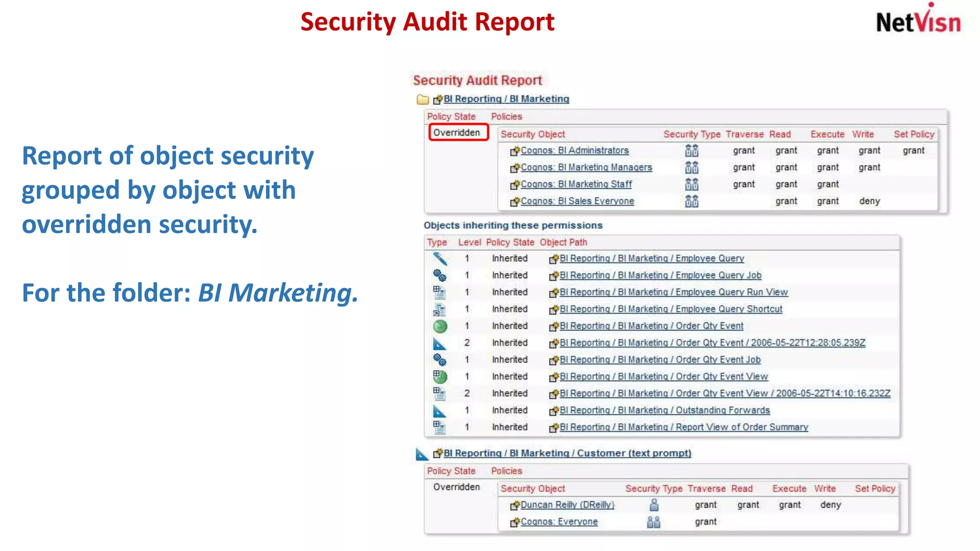
Task: Click the 'Type' column header
Action: tap(437, 242)
